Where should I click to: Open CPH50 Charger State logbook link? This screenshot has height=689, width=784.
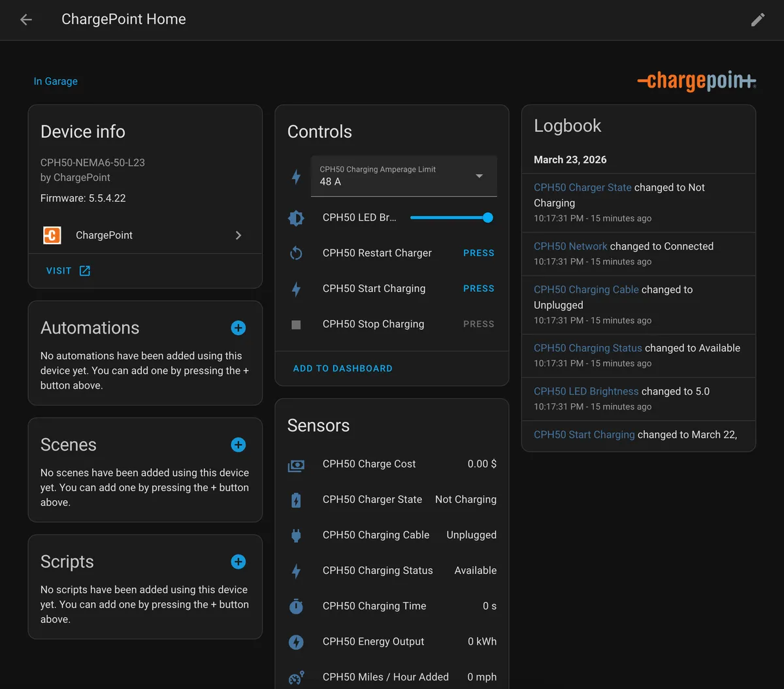tap(583, 187)
